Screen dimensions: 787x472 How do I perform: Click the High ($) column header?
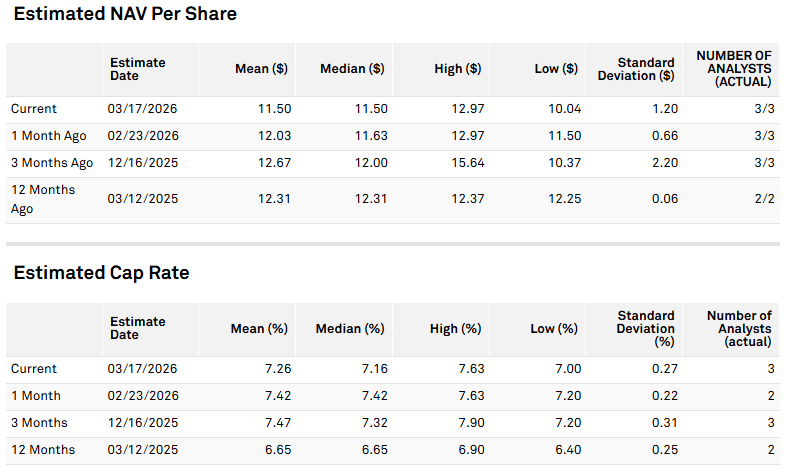[458, 69]
